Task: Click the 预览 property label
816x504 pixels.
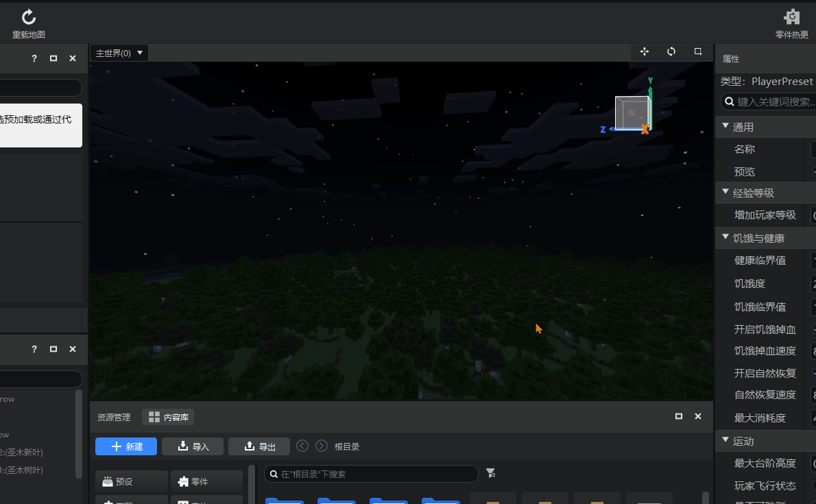Action: 744,172
